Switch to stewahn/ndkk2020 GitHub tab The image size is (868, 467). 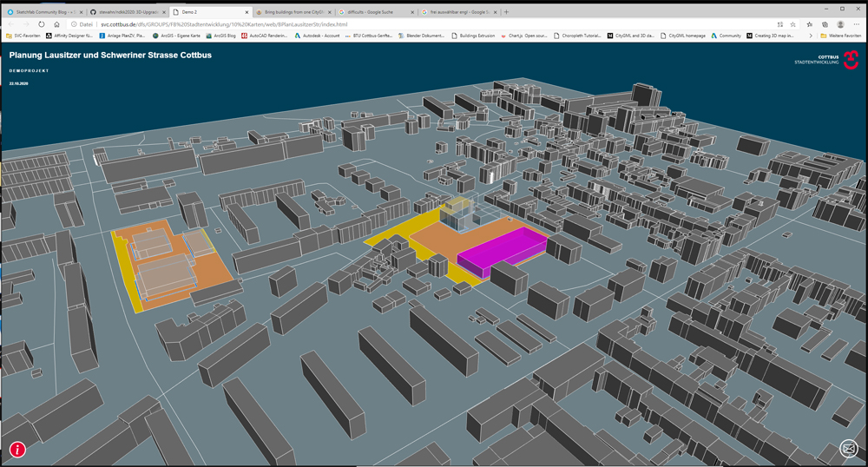click(128, 11)
